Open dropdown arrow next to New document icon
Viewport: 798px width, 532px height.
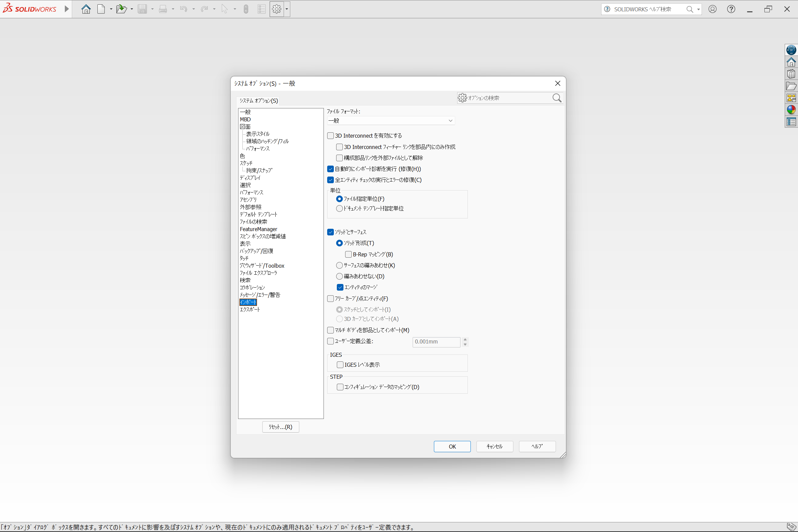[x=111, y=9]
